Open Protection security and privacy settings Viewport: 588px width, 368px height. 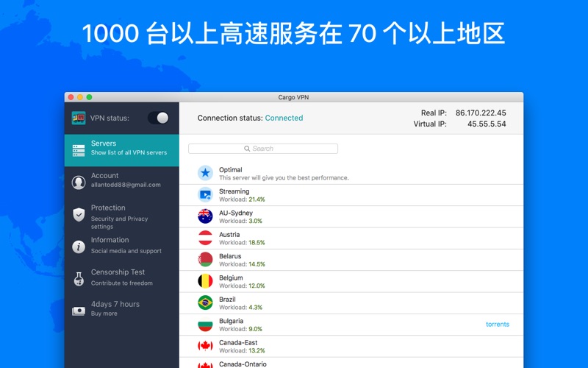(x=122, y=215)
